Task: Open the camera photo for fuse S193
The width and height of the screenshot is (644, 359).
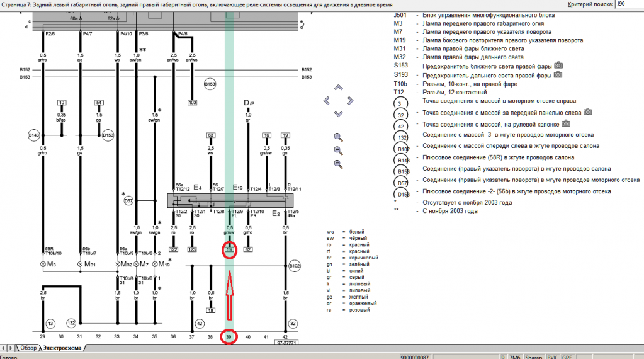Action: click(558, 75)
